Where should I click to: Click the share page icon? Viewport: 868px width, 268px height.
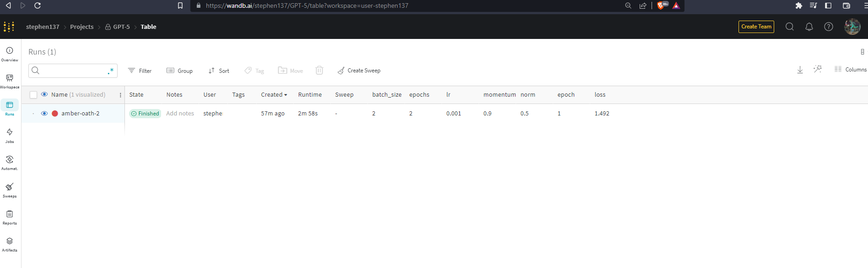(x=643, y=5)
